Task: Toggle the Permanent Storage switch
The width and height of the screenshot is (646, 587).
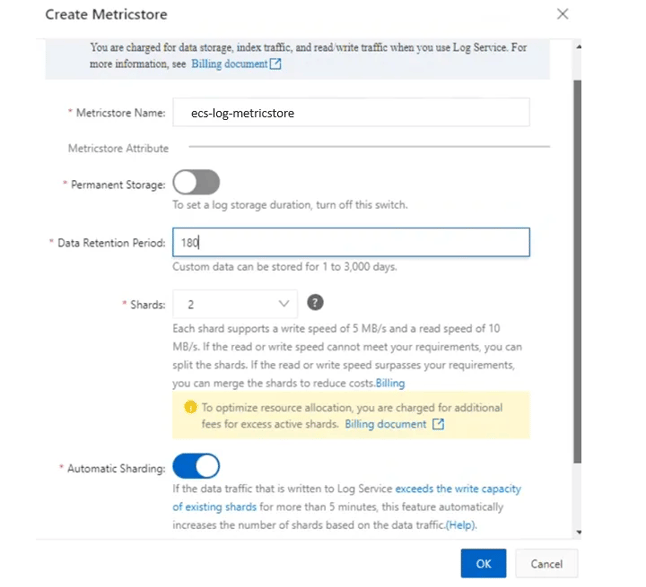Action: point(196,182)
